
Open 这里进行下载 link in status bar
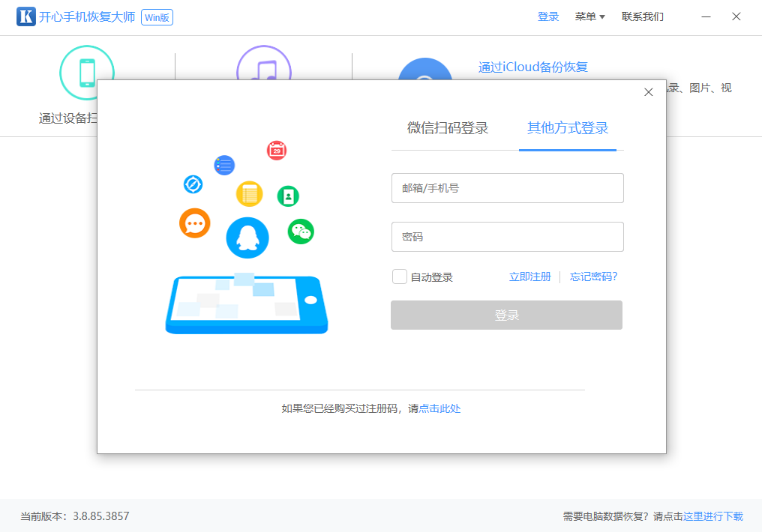[713, 516]
